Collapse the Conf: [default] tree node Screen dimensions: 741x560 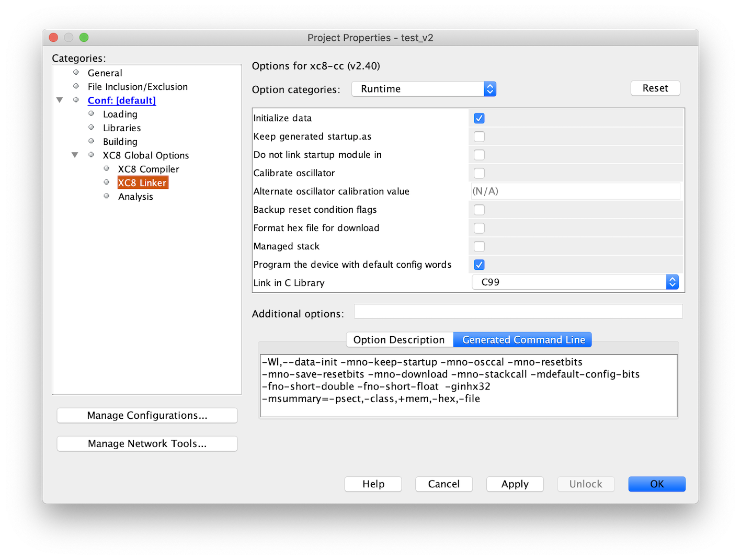coord(60,100)
